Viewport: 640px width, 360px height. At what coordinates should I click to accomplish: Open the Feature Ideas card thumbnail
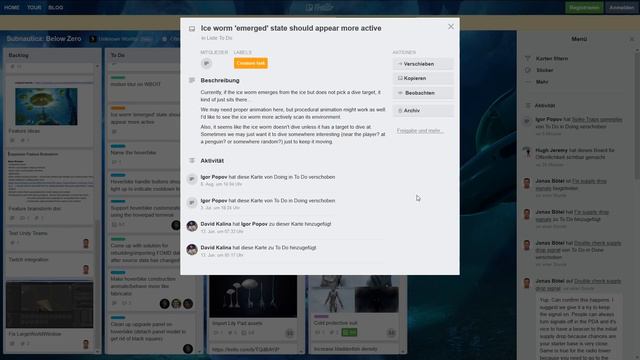(46, 107)
